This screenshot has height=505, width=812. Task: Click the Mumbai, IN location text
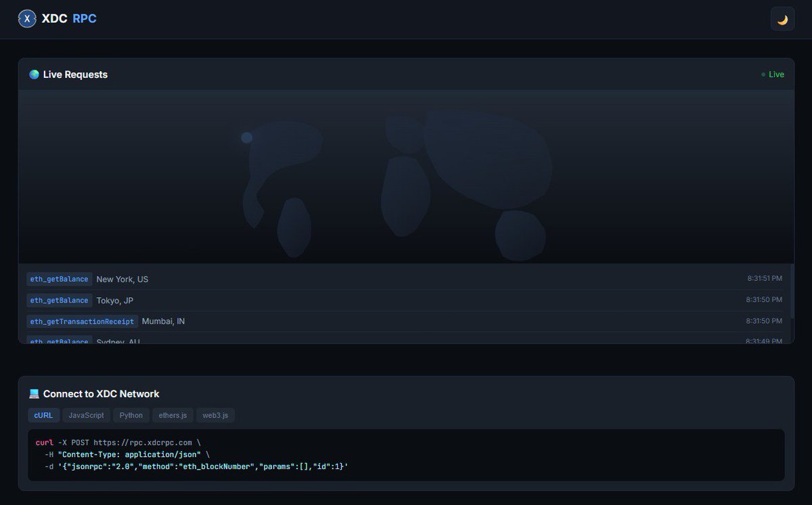163,321
